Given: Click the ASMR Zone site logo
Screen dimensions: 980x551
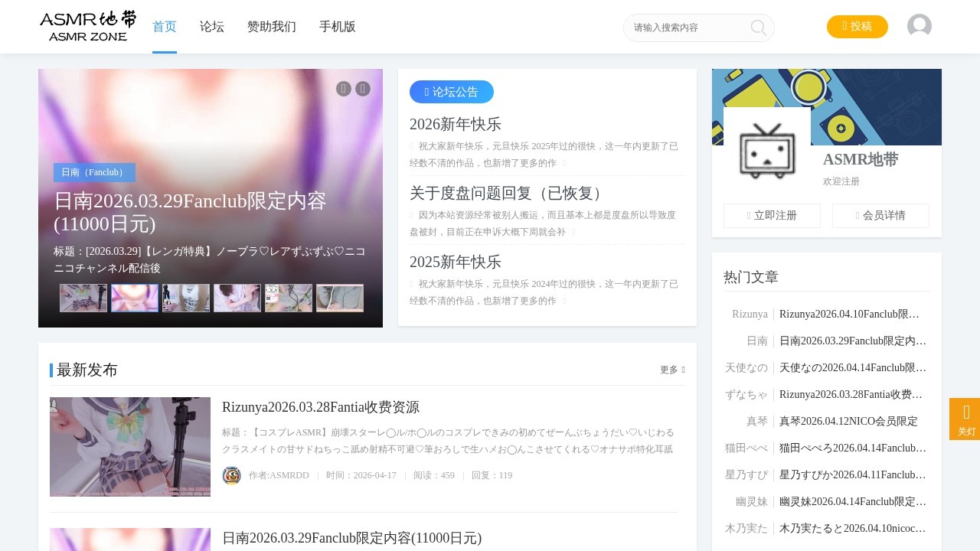Looking at the screenshot, I should click(88, 26).
